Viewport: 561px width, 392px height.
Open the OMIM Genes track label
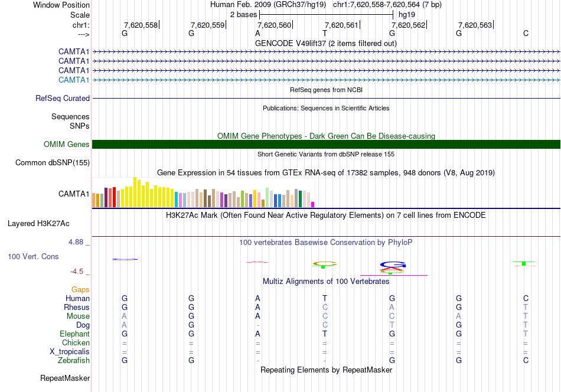coord(67,144)
